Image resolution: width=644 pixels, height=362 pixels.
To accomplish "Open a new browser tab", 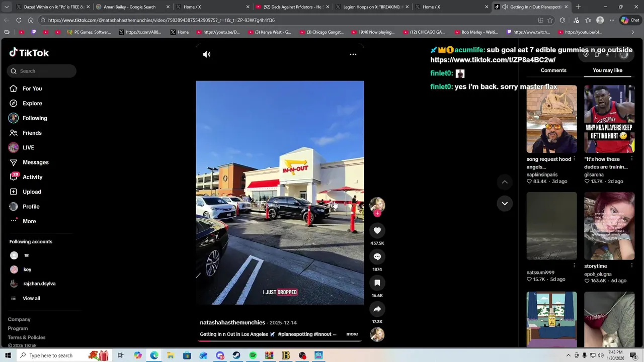I will pyautogui.click(x=578, y=7).
